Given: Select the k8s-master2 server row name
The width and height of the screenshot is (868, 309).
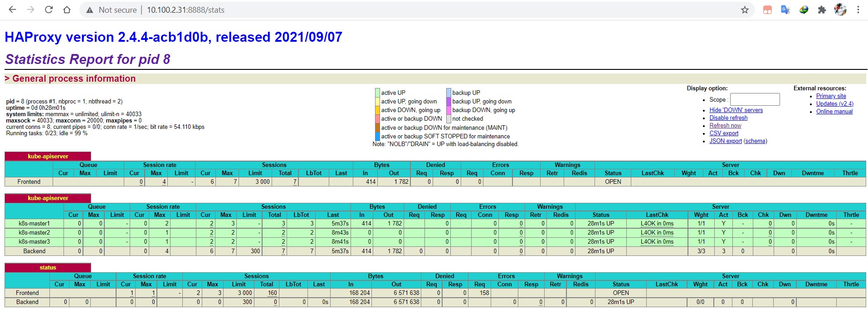Looking at the screenshot, I should click(34, 233).
